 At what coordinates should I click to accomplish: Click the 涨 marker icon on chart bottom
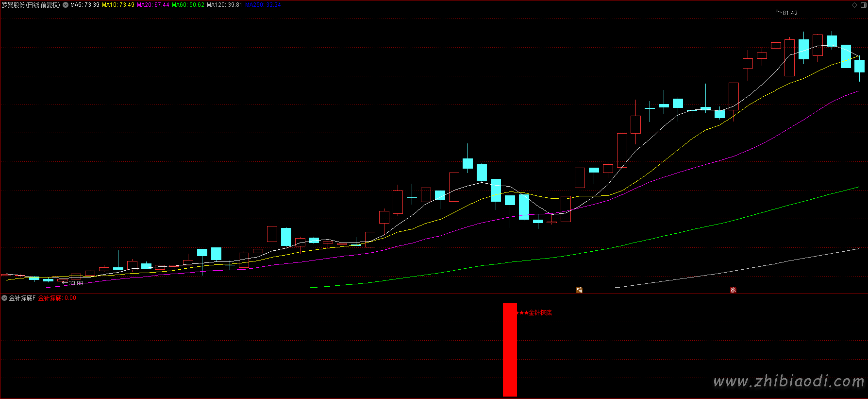point(733,290)
